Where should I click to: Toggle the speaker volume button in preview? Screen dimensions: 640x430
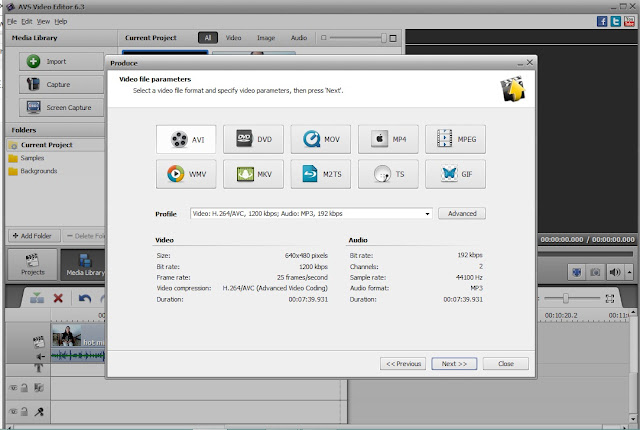click(x=615, y=272)
